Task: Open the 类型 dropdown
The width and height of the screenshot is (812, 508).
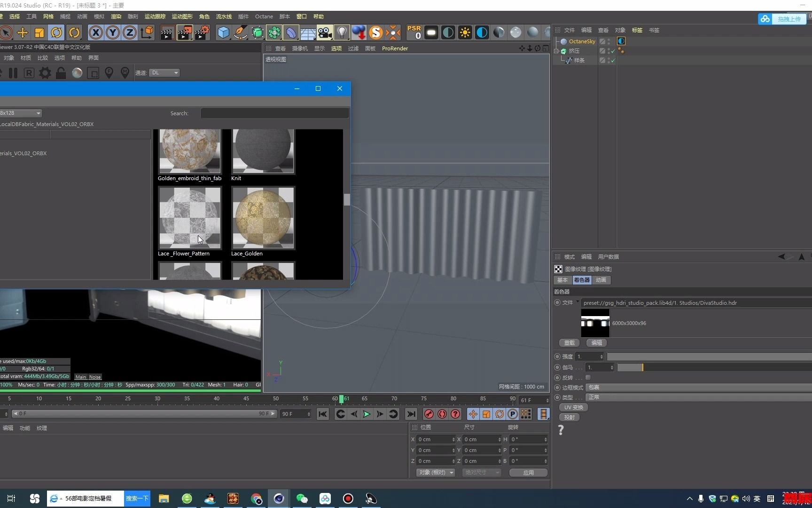Action: click(x=699, y=397)
